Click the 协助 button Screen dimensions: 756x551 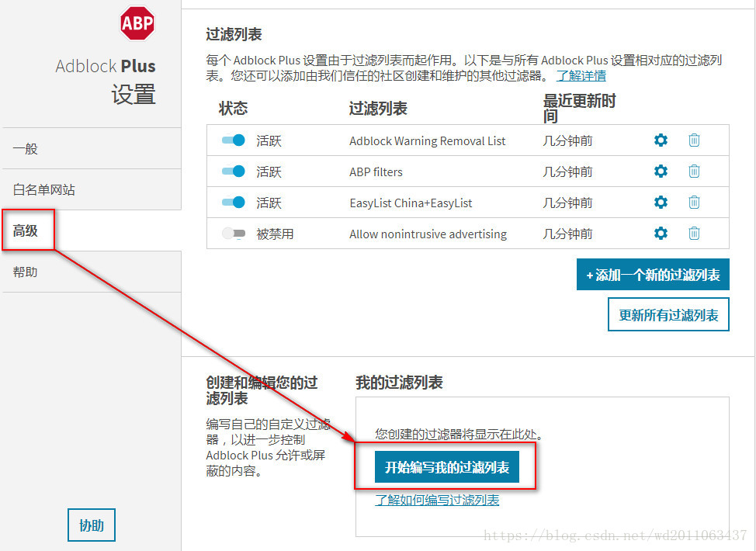click(92, 525)
